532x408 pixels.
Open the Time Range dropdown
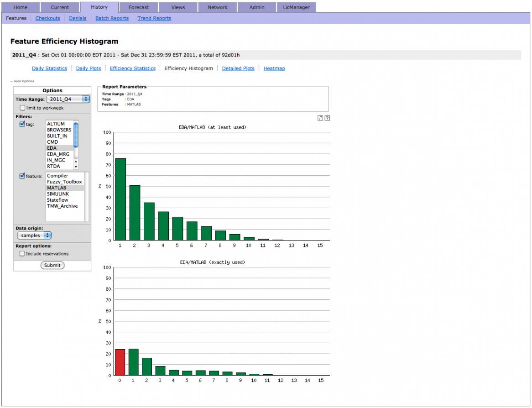tap(68, 99)
